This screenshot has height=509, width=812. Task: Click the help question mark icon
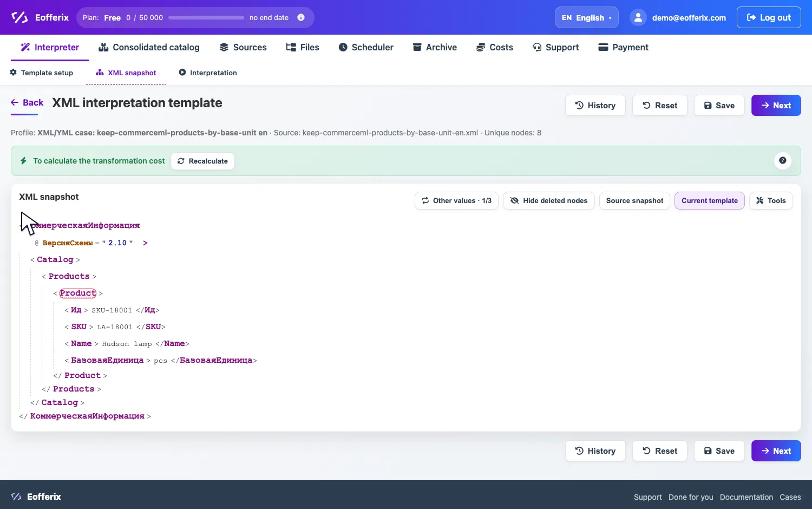pos(783,160)
